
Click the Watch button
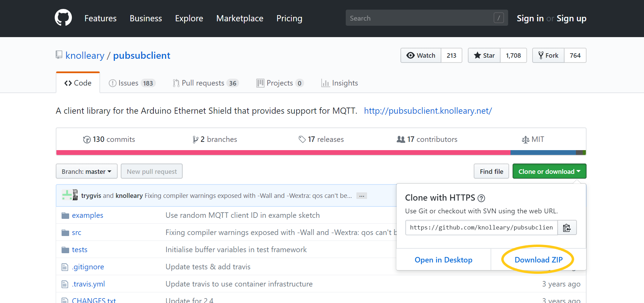tap(421, 55)
